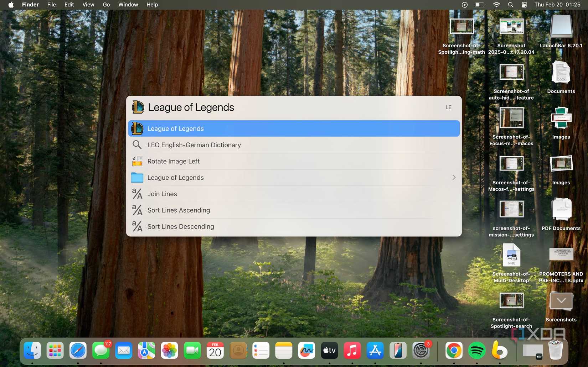The image size is (588, 367).
Task: Expand the Screenshots stack on the desktop
Action: click(x=561, y=301)
